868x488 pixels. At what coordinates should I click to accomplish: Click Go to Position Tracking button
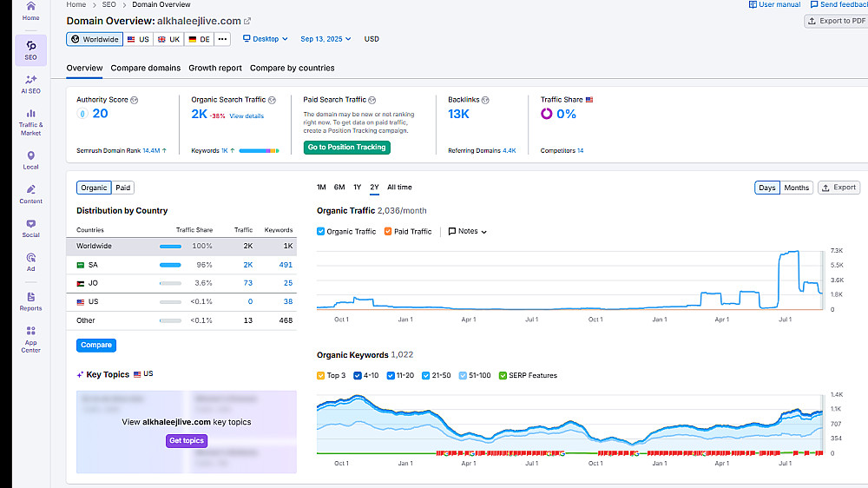(346, 148)
